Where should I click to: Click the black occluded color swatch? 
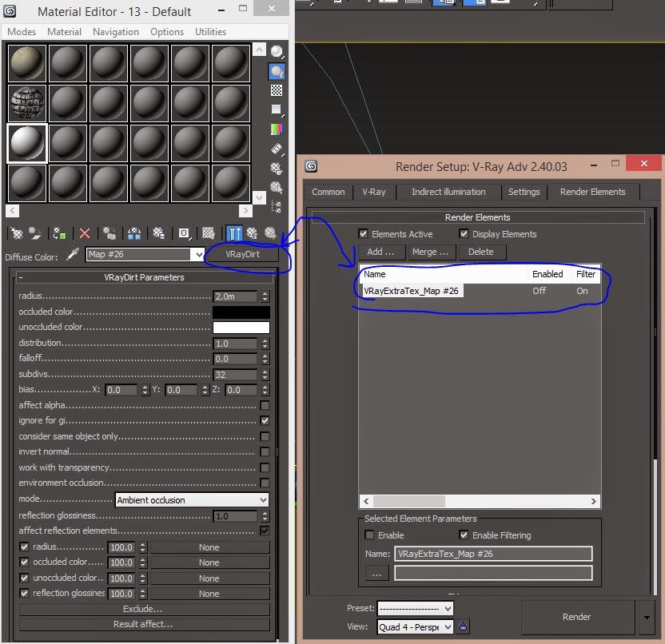tap(241, 312)
